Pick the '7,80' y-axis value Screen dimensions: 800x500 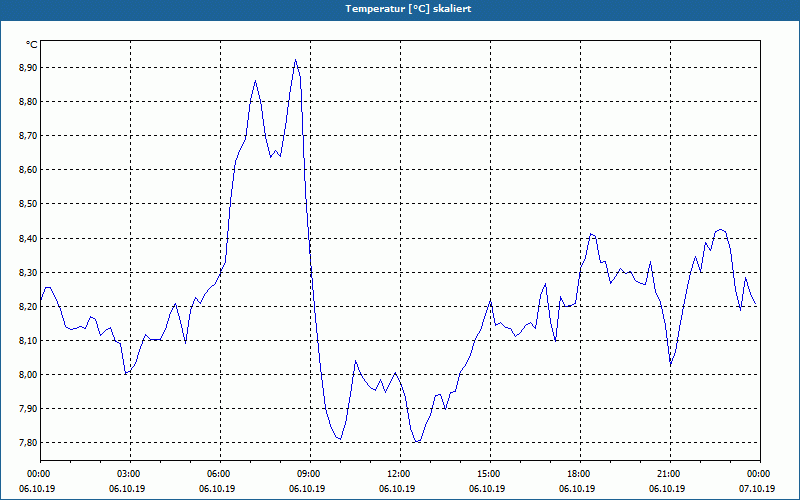pos(28,443)
